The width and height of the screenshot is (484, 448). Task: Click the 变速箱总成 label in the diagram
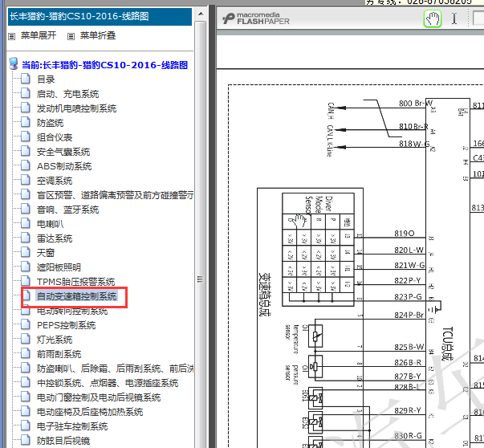pos(265,294)
